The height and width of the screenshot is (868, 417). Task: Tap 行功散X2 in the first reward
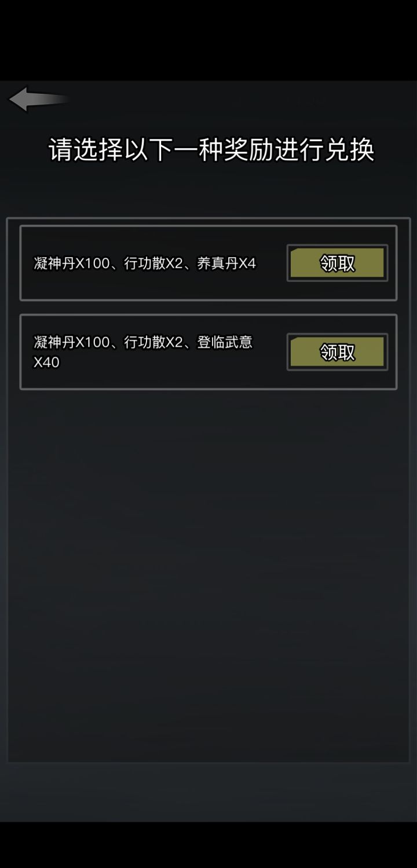click(153, 263)
